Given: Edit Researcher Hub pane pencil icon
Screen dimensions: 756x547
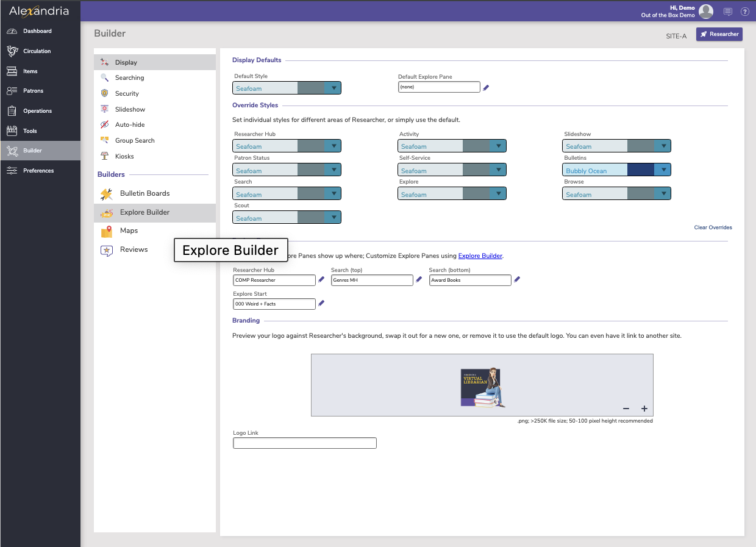Looking at the screenshot, I should click(321, 280).
